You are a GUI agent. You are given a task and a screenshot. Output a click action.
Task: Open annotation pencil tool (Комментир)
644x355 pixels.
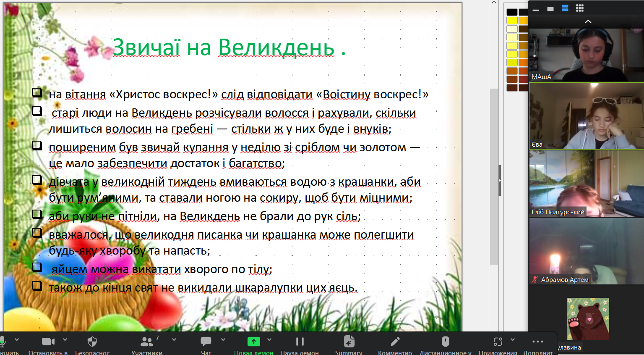pyautogui.click(x=395, y=342)
